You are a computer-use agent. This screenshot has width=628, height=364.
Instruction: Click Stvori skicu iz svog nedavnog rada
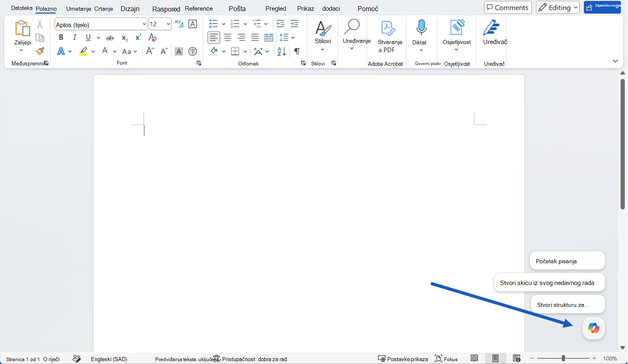(x=549, y=283)
